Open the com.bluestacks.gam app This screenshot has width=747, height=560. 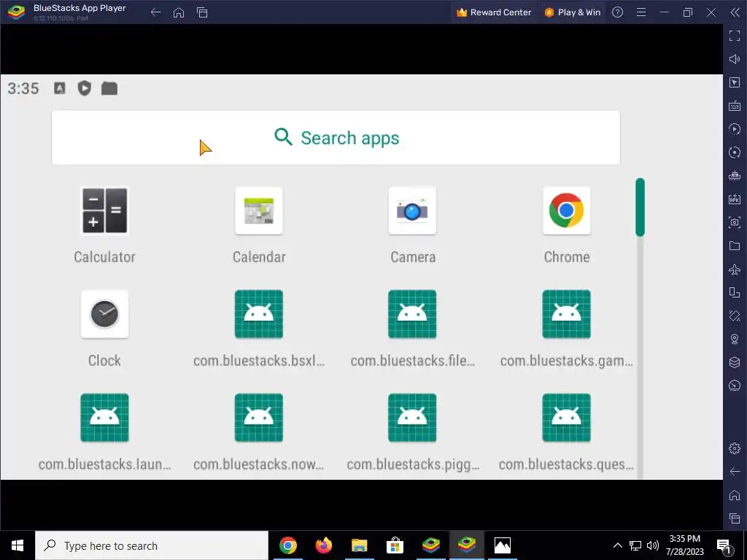click(566, 314)
